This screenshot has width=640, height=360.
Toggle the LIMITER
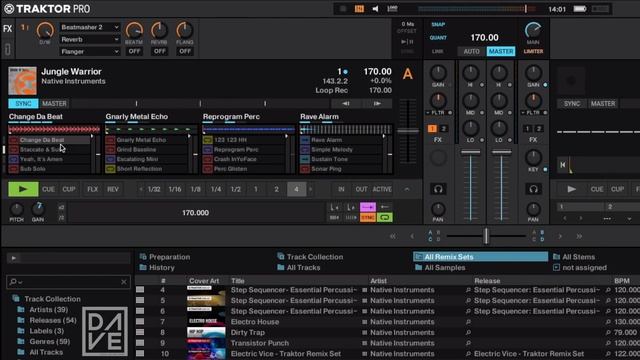pos(533,51)
